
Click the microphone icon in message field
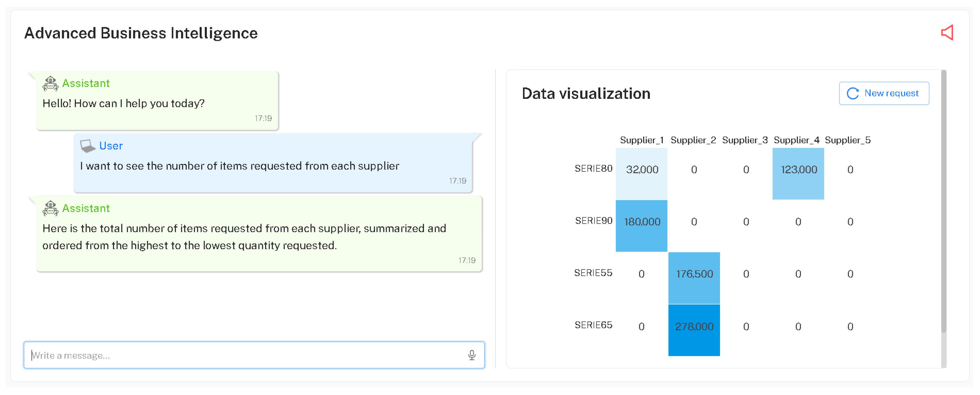coord(471,355)
